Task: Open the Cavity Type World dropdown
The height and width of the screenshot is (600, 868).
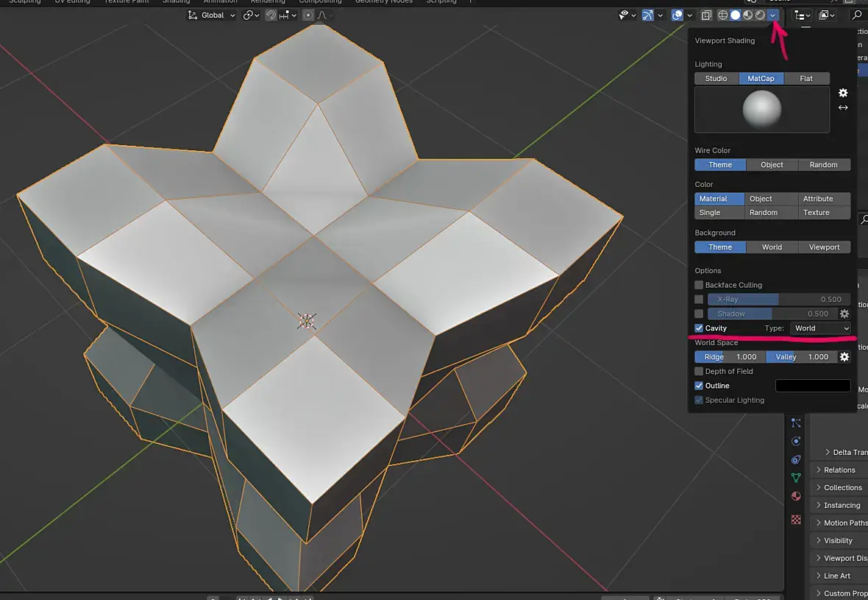Action: coord(820,328)
